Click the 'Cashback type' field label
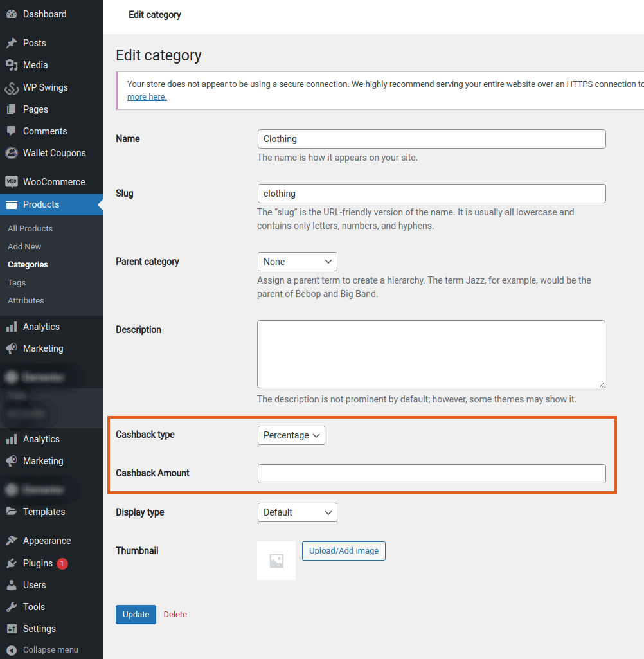 pos(145,435)
